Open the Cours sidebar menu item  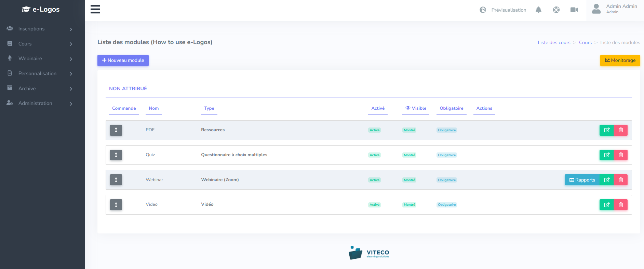39,44
